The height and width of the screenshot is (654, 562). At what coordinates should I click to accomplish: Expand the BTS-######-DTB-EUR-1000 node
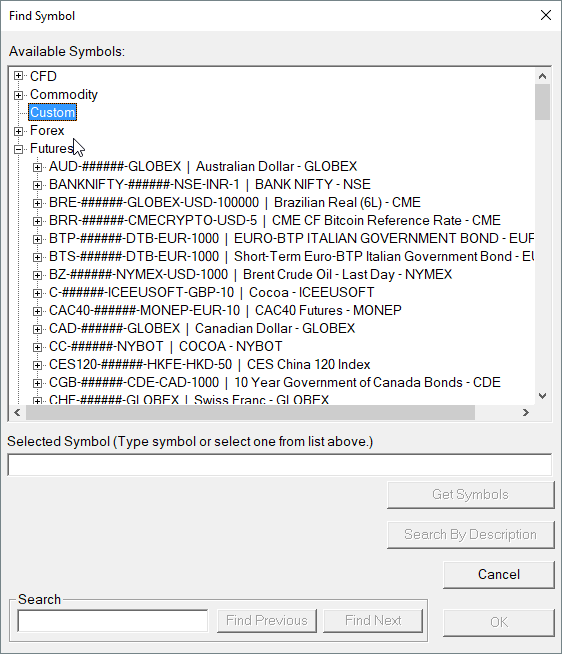[x=38, y=257]
